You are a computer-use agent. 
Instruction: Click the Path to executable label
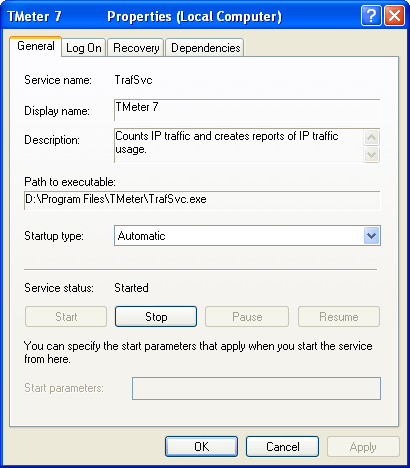click(70, 182)
